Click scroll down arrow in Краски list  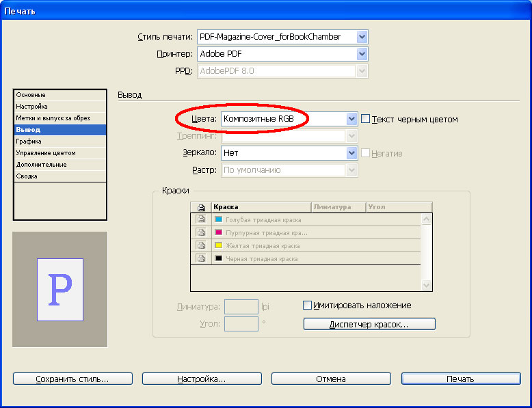tap(426, 285)
